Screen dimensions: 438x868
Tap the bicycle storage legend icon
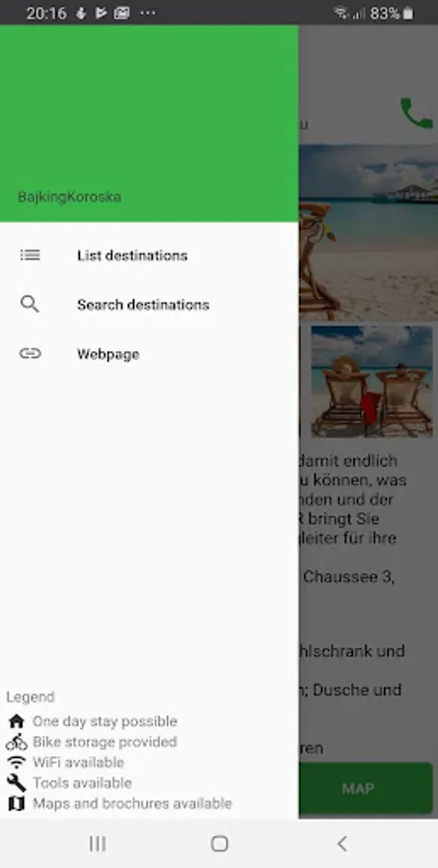click(x=16, y=742)
